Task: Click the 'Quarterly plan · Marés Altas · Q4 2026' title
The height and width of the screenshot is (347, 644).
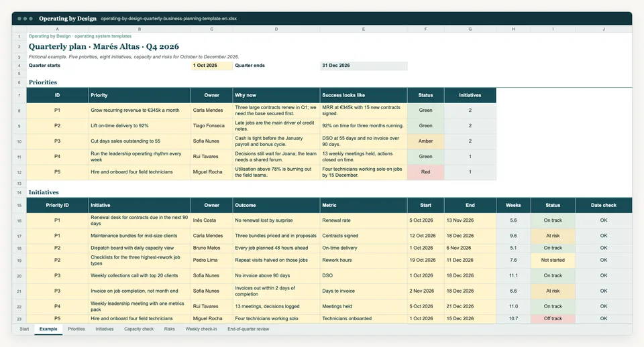Action: pyautogui.click(x=104, y=47)
